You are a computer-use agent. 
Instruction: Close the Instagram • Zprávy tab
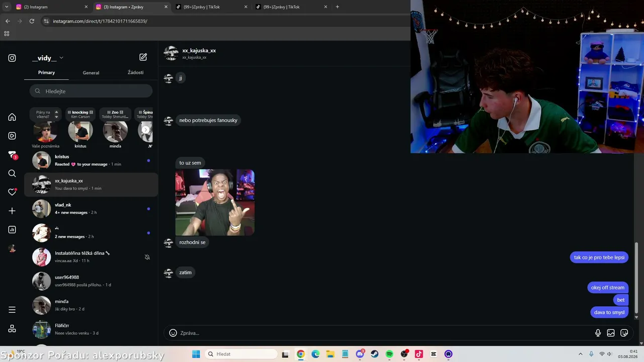coord(166,7)
